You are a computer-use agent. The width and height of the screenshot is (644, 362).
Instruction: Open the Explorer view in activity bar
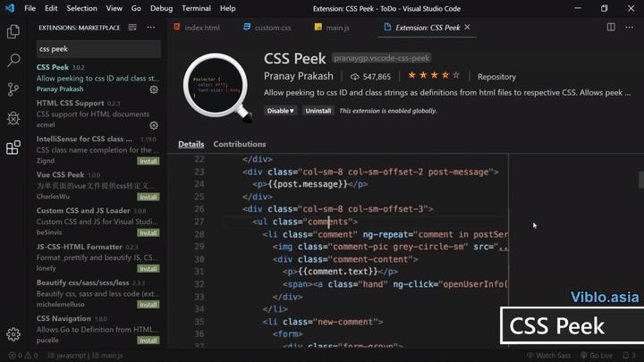(13, 31)
